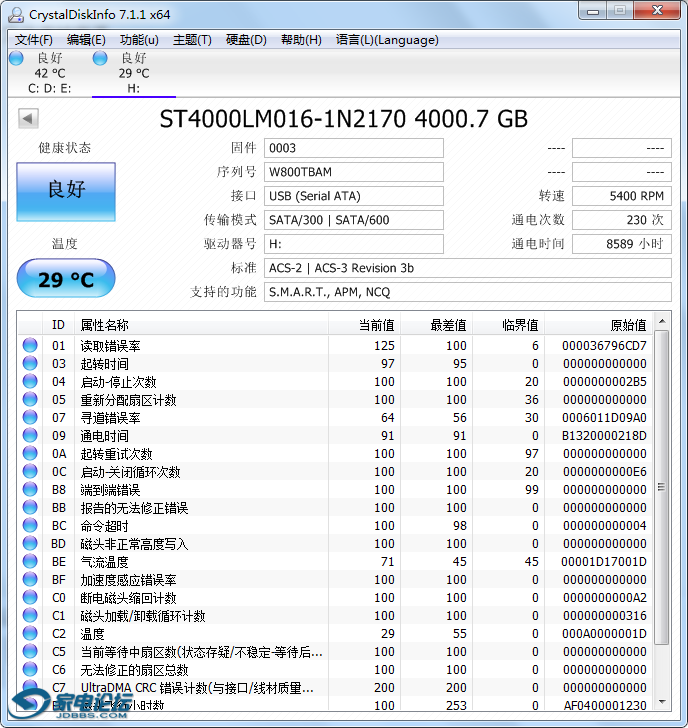The image size is (688, 728).
Task: Close the CrystalDiskInfo window
Action: 657,10
